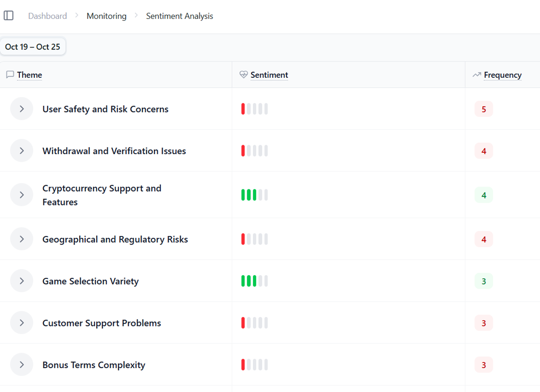Image resolution: width=540 pixels, height=392 pixels.
Task: Click the red sentiment bar for User Safety
Action: tap(243, 109)
